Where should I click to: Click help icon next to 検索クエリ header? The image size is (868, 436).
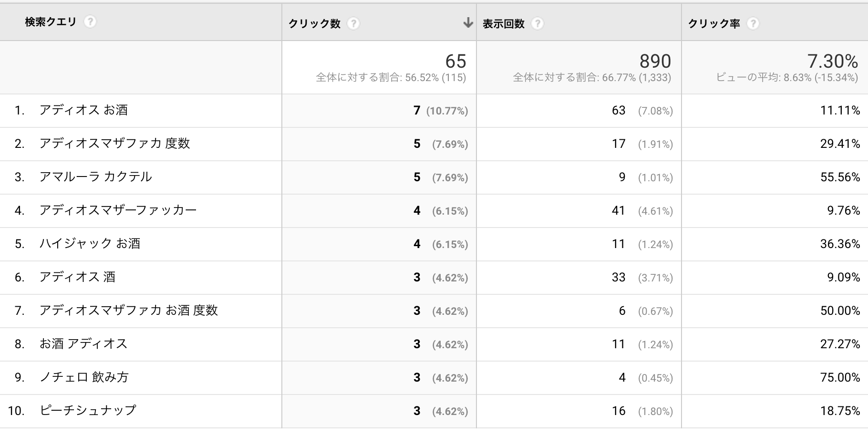pos(90,22)
